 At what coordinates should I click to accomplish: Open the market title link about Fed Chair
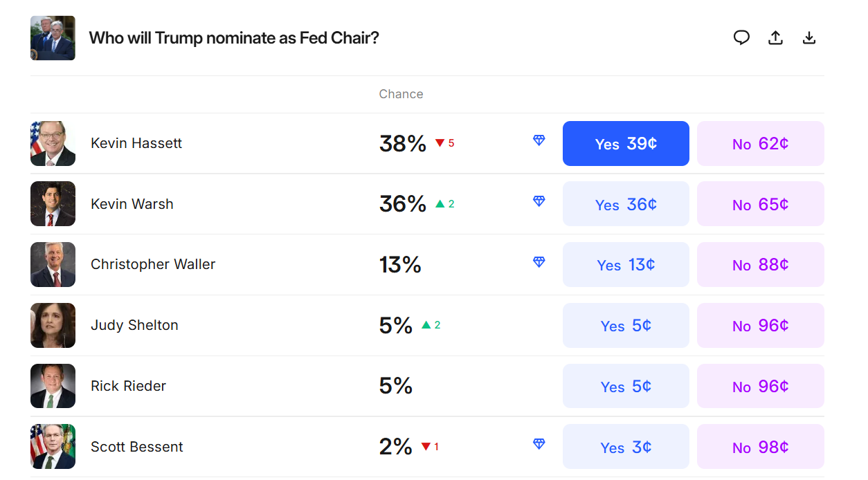click(234, 38)
